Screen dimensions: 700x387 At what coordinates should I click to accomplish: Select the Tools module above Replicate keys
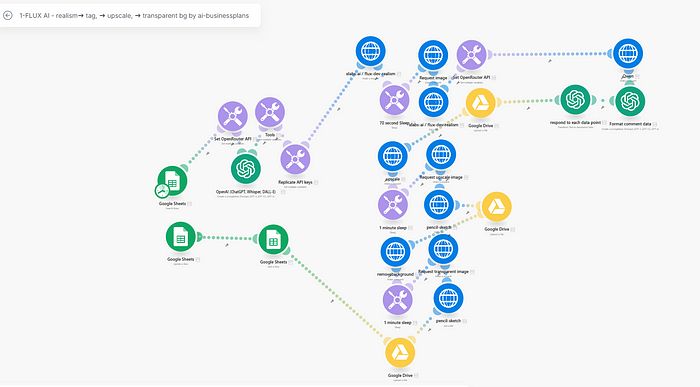coord(270,112)
